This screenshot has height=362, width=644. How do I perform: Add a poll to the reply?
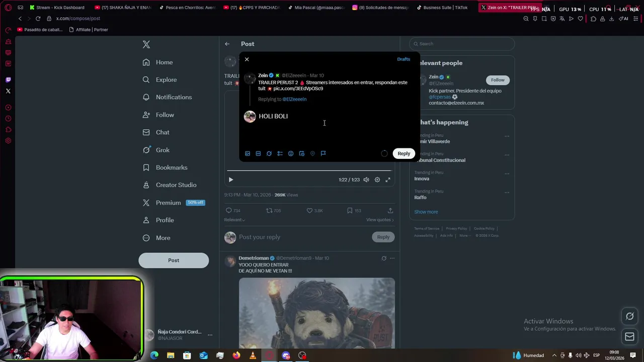pos(280,153)
